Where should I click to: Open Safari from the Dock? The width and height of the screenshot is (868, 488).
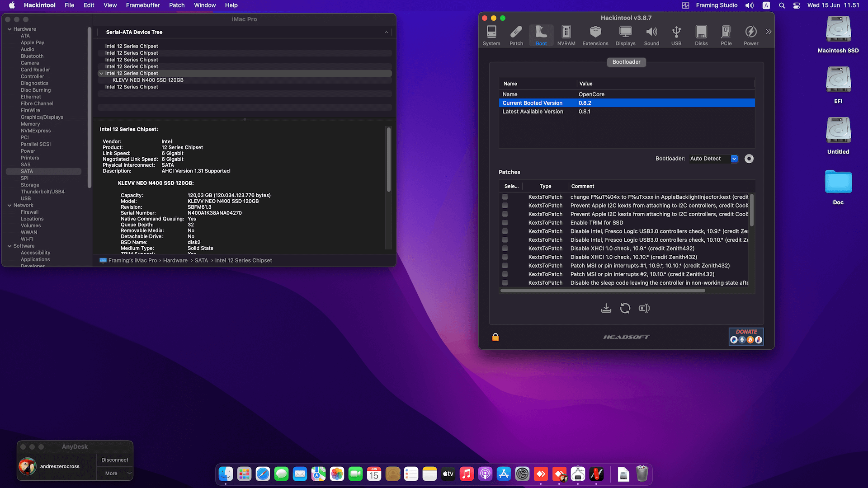[x=263, y=474]
